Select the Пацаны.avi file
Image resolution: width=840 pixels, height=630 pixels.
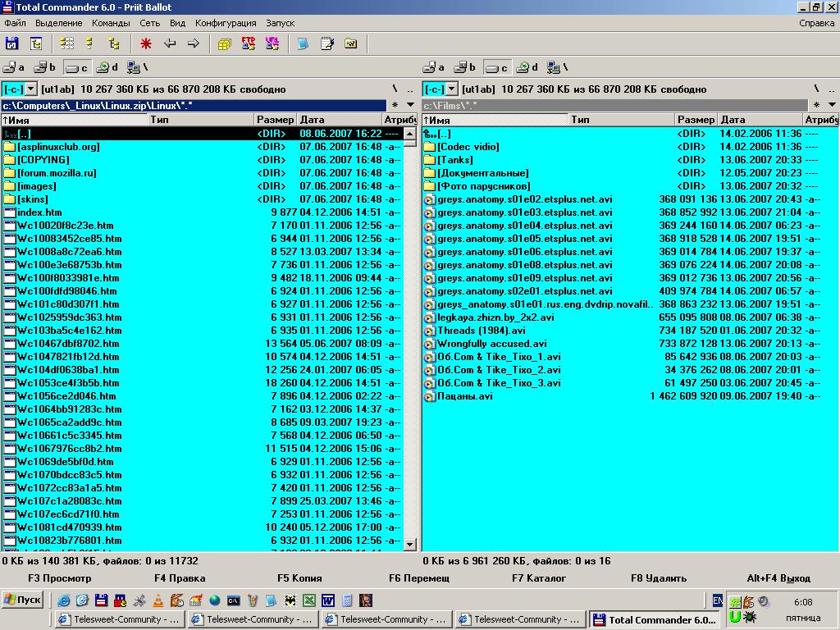464,396
